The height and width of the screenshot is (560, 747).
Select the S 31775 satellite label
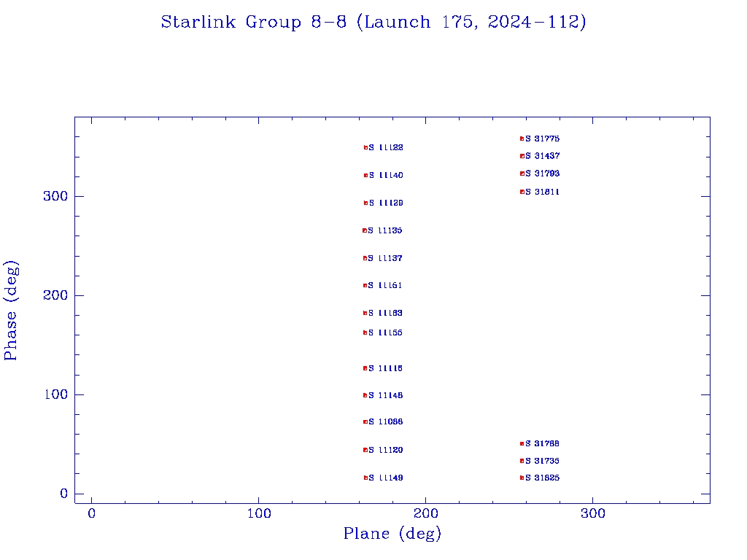(x=543, y=139)
